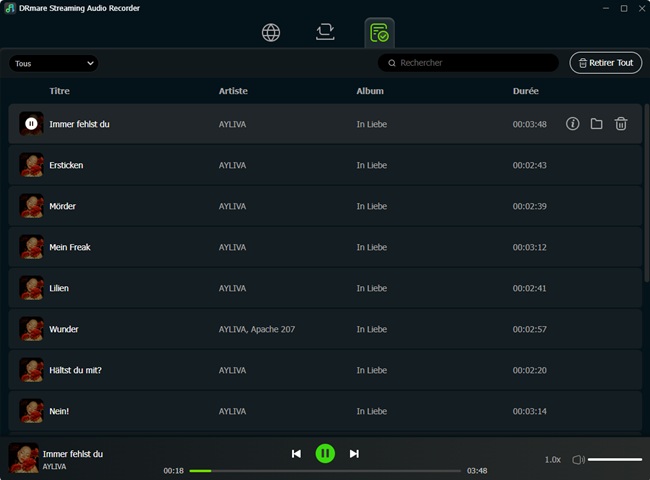Viewport: 650px width, 480px height.
Task: Click the Lilien album thumbnail
Action: click(31, 288)
